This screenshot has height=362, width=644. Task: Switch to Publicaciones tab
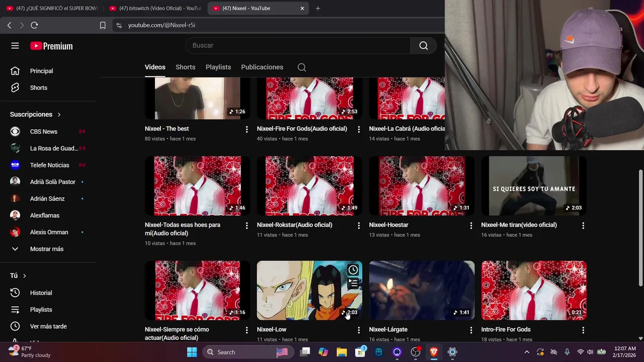tap(262, 67)
